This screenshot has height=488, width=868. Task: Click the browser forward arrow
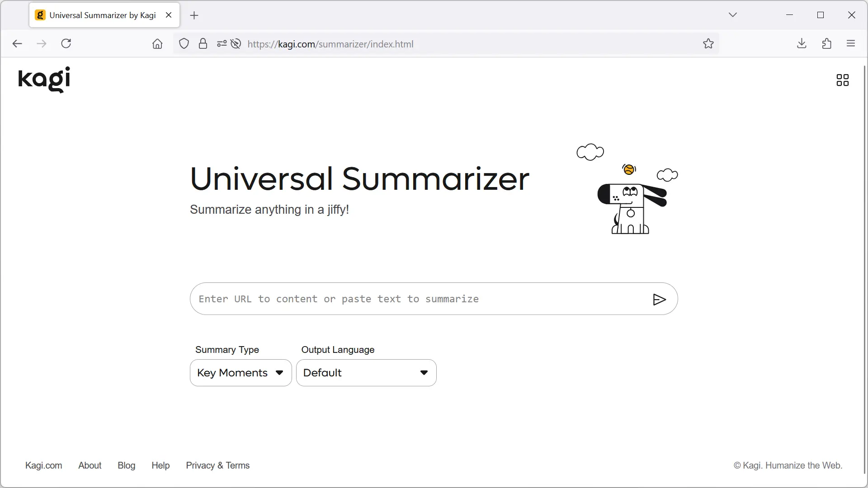pyautogui.click(x=42, y=43)
